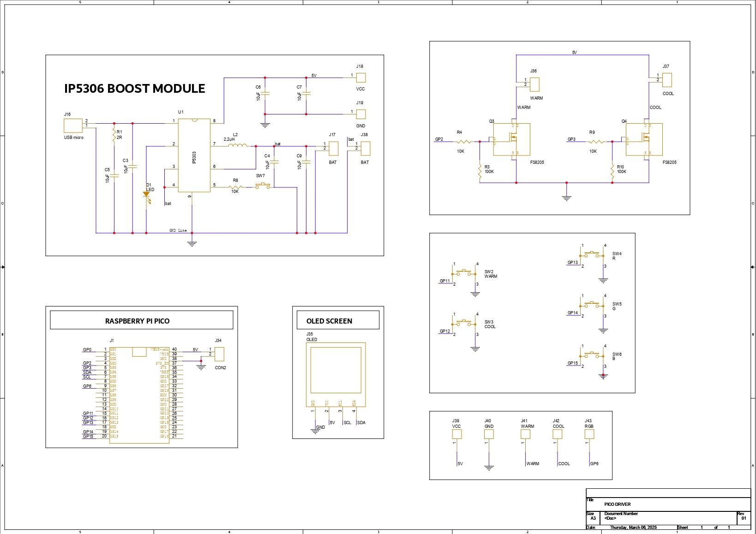Click the R1 2R resistor symbol
Image resolution: width=756 pixels, height=534 pixels.
pos(114,136)
